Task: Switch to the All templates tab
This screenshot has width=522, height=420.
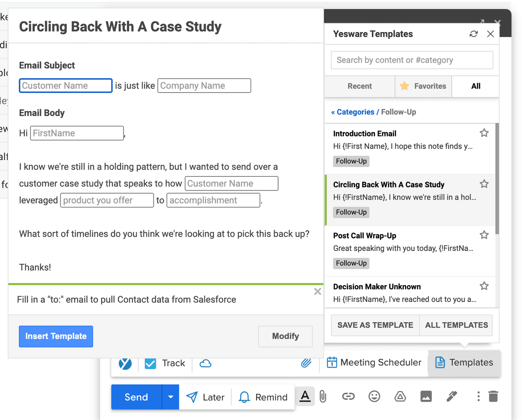Action: pos(476,86)
